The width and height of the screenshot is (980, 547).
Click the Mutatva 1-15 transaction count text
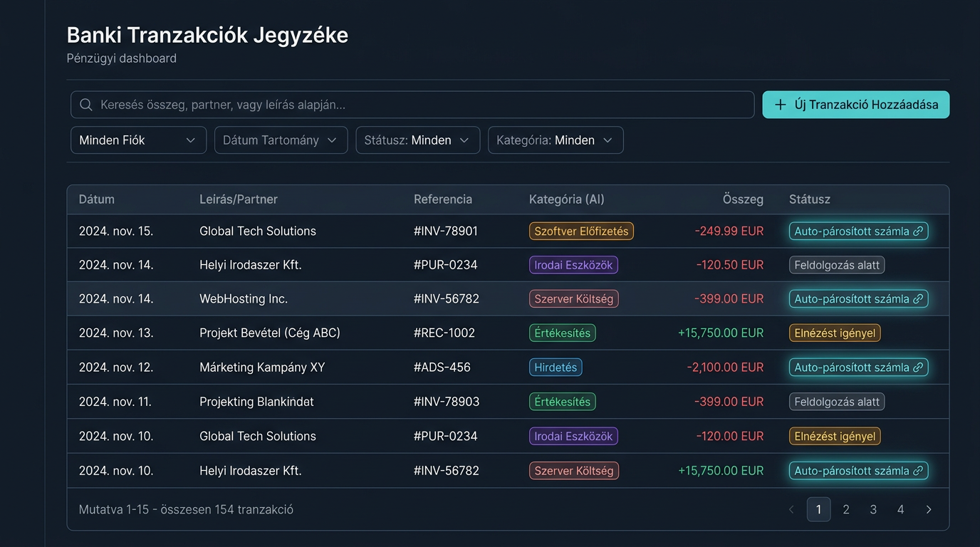[186, 509]
